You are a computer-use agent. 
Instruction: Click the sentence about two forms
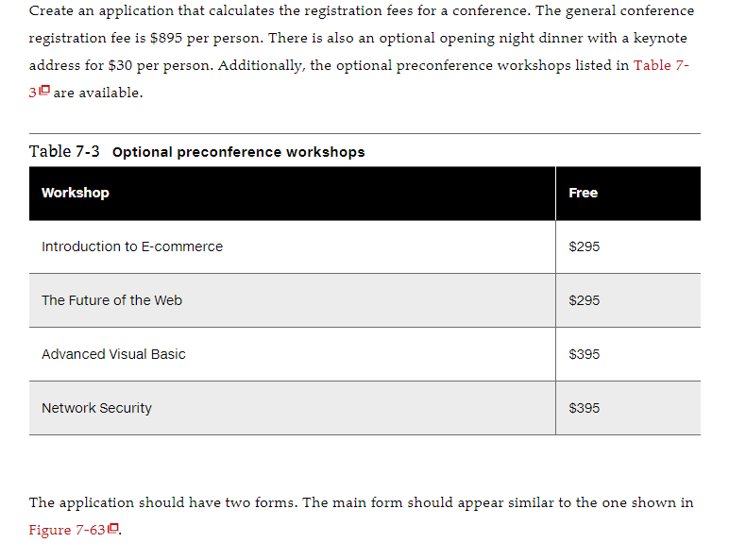pos(163,502)
